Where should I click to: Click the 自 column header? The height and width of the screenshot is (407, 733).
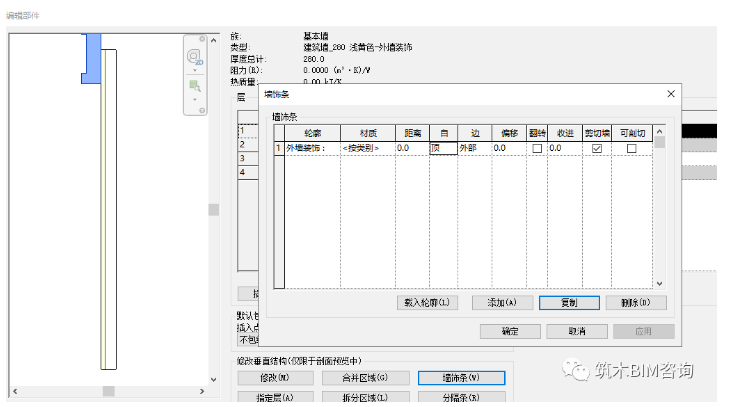(x=443, y=134)
